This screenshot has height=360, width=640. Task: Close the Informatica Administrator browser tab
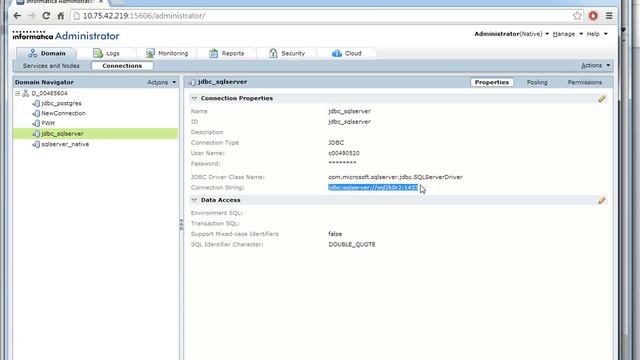tap(101, 2)
